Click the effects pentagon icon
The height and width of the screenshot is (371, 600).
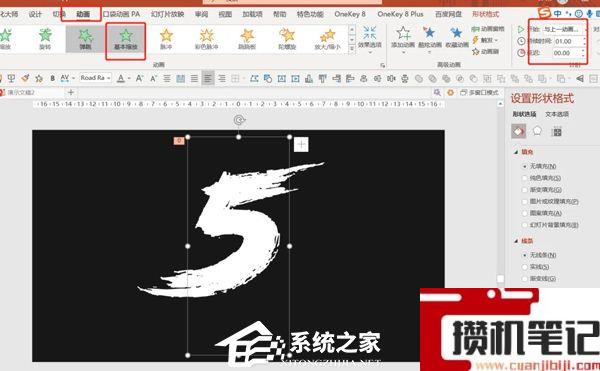click(537, 131)
